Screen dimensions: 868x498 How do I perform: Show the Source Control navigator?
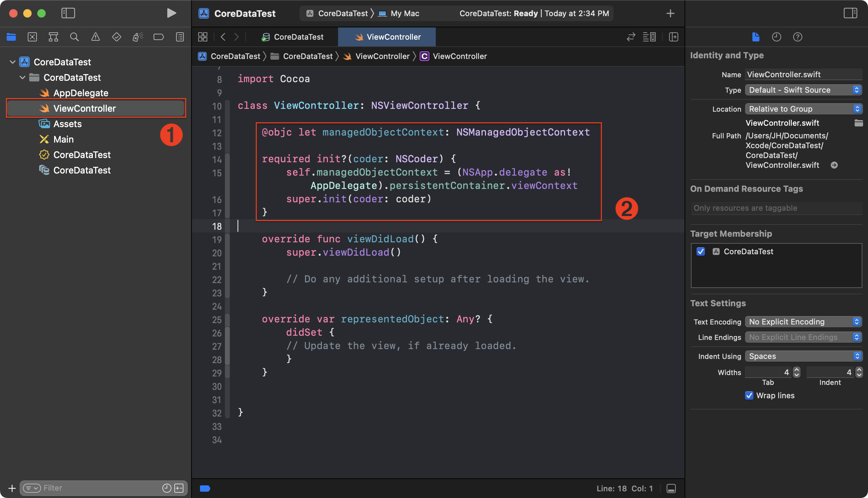[x=32, y=37]
